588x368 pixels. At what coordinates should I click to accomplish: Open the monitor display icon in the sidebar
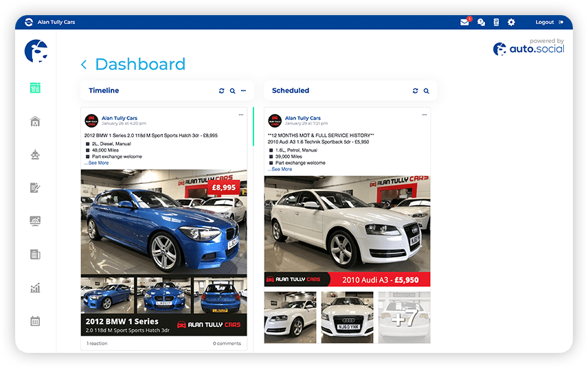pos(35,220)
